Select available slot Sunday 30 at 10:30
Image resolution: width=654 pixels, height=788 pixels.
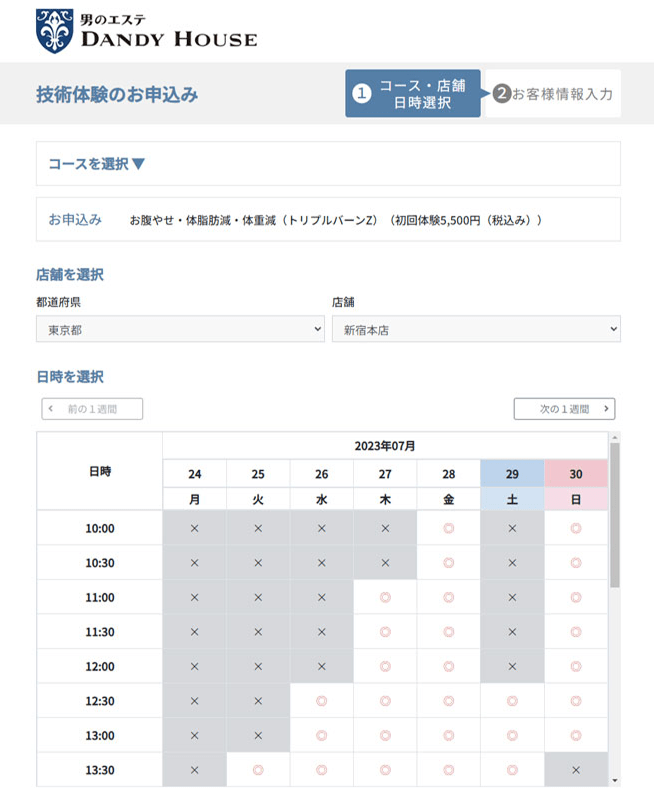575,563
